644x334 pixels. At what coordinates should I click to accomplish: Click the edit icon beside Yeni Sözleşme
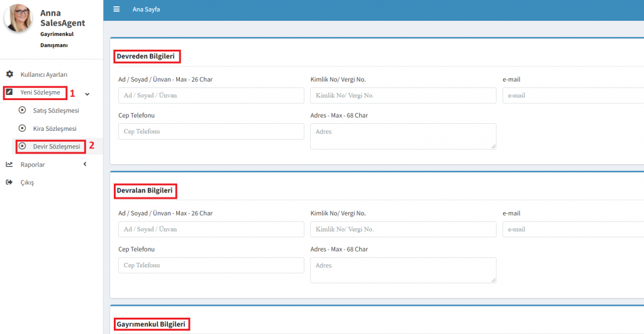coord(9,92)
